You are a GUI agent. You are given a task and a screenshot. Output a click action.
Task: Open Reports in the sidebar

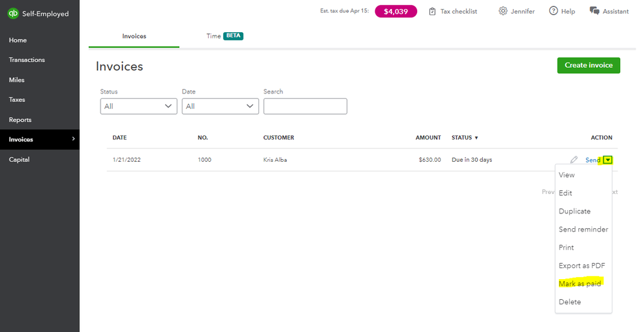(x=20, y=119)
